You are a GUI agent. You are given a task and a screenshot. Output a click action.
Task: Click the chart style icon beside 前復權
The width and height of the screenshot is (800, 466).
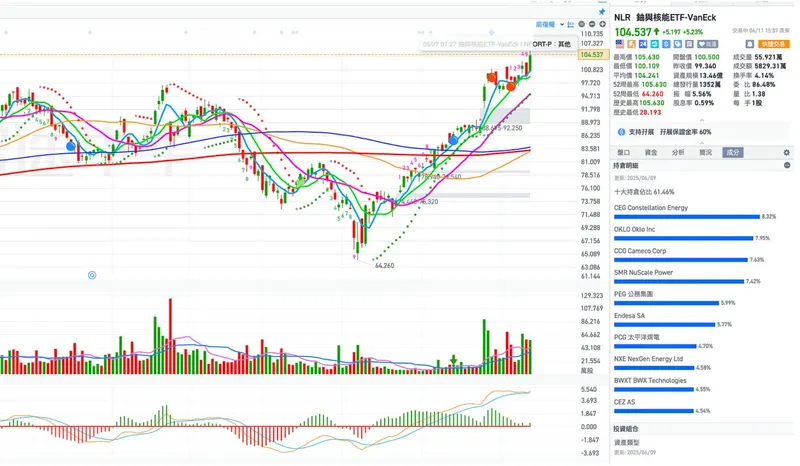[x=570, y=24]
